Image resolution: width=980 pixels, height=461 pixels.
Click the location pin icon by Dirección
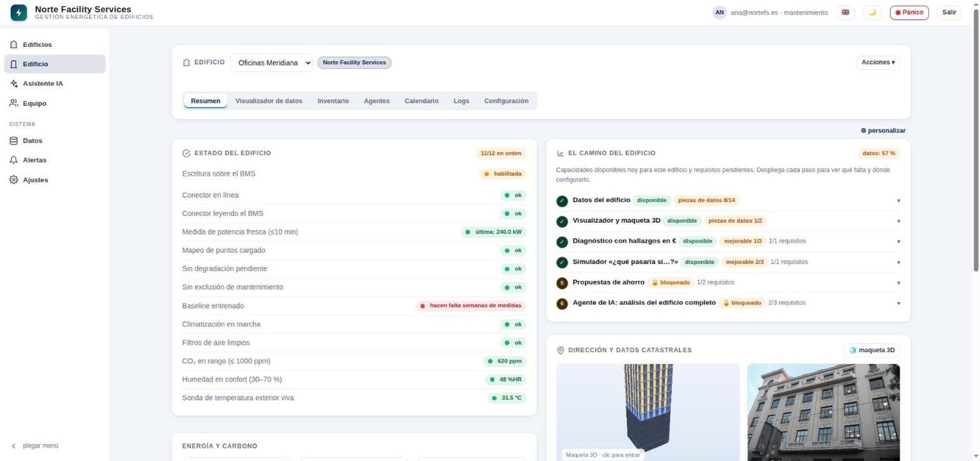coord(560,350)
